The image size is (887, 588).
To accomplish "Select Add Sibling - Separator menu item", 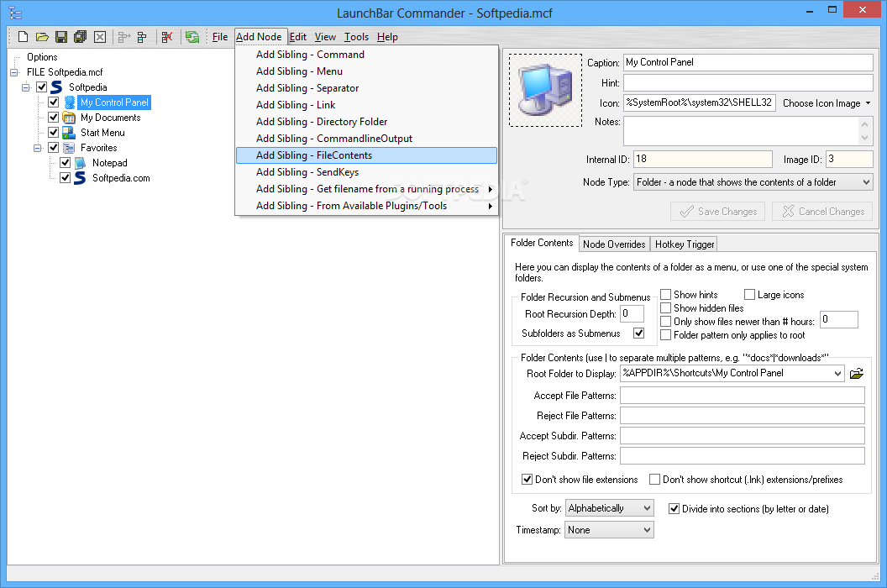I will pos(366,88).
